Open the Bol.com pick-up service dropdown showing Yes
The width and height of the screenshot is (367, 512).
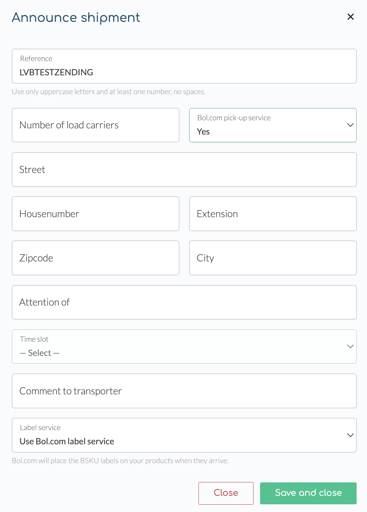(x=273, y=125)
